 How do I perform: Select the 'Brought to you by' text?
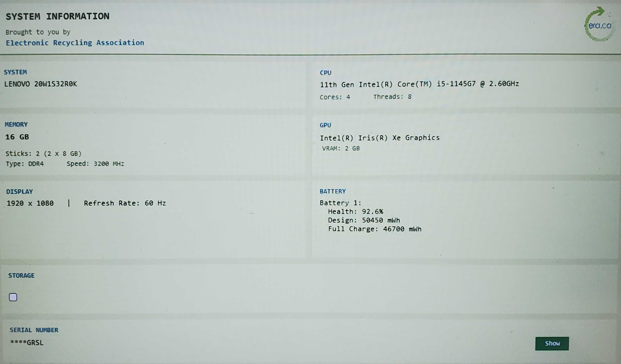[x=38, y=32]
